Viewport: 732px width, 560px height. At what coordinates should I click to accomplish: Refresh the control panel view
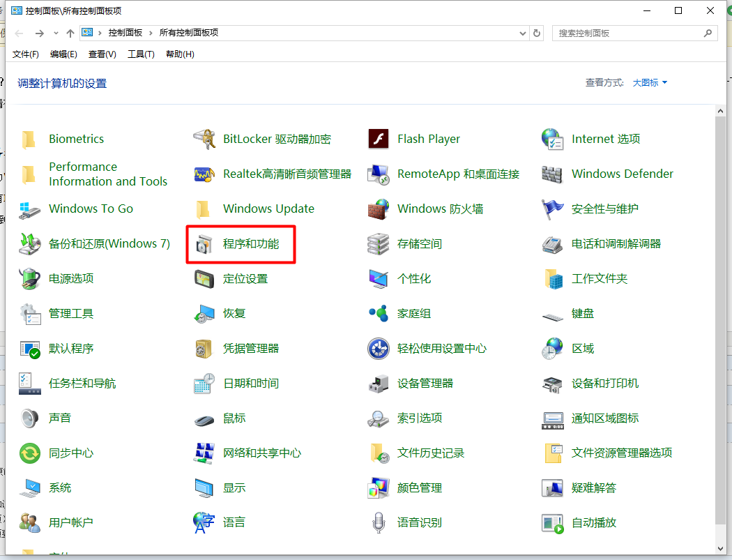[537, 33]
